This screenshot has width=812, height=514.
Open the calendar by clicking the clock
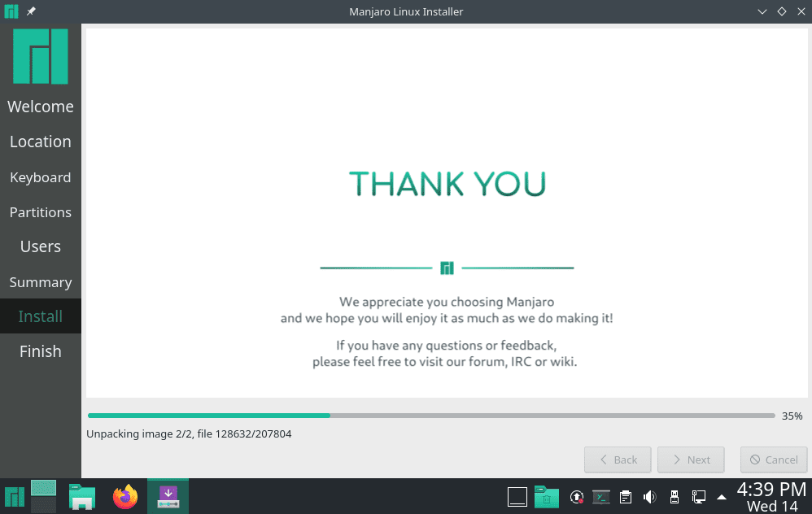click(x=772, y=496)
